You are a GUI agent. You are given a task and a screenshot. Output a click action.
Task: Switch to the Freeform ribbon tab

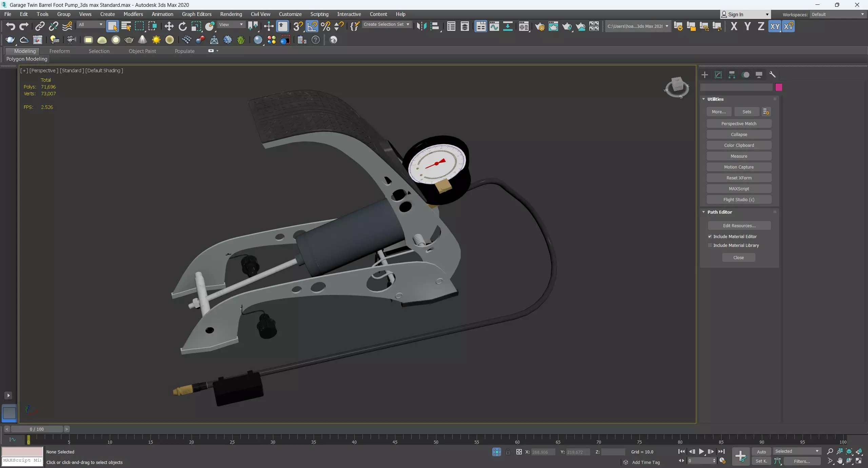click(x=59, y=51)
